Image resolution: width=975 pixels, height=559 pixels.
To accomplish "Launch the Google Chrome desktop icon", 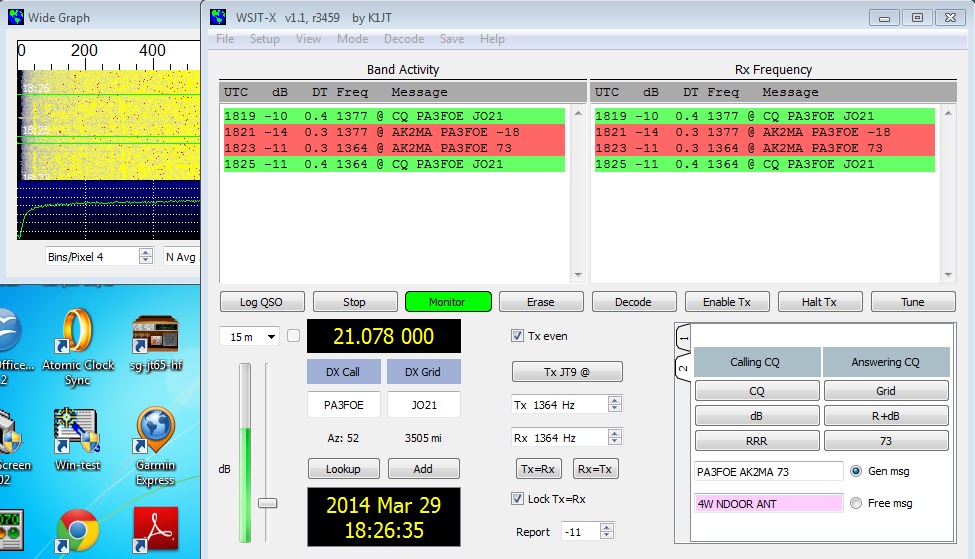I will 78,530.
